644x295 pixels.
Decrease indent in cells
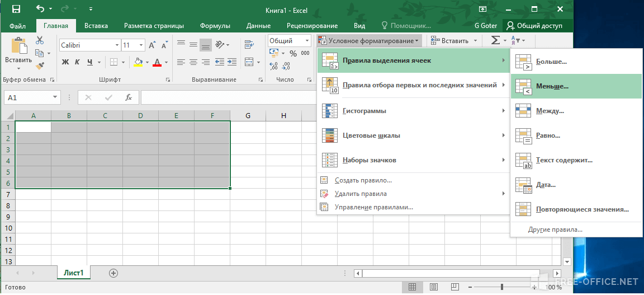coord(220,62)
